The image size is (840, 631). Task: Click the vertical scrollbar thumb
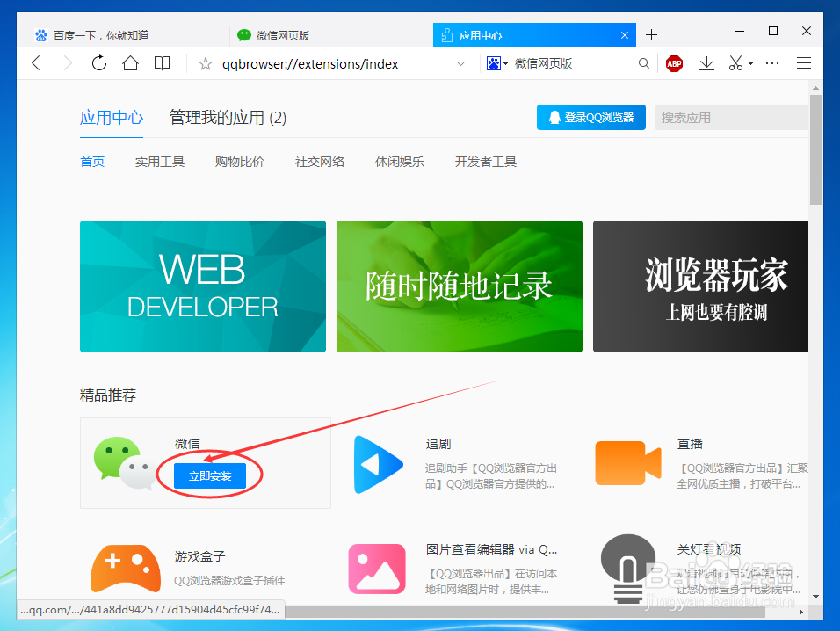(815, 150)
